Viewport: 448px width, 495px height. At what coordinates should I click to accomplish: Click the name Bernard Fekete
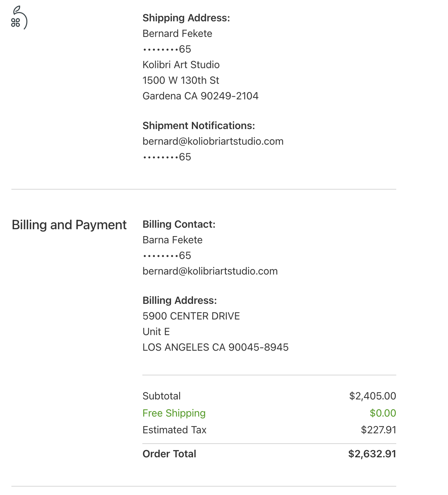pyautogui.click(x=177, y=34)
